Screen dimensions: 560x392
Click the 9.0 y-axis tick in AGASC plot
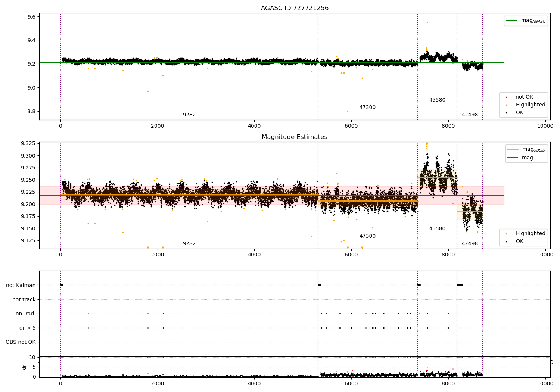[31, 88]
